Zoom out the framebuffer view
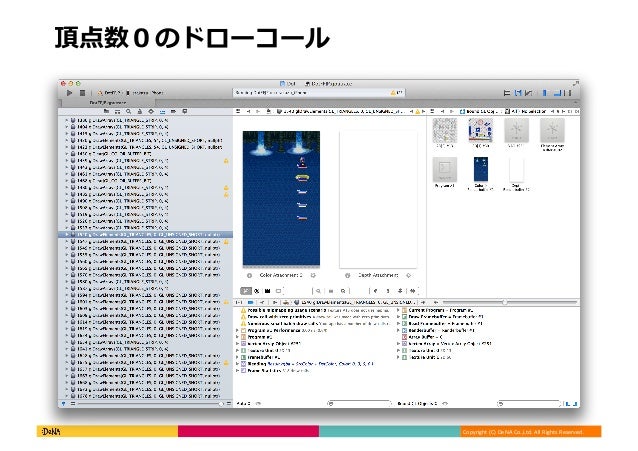Screen dimensions: 638x451 pos(319,291)
